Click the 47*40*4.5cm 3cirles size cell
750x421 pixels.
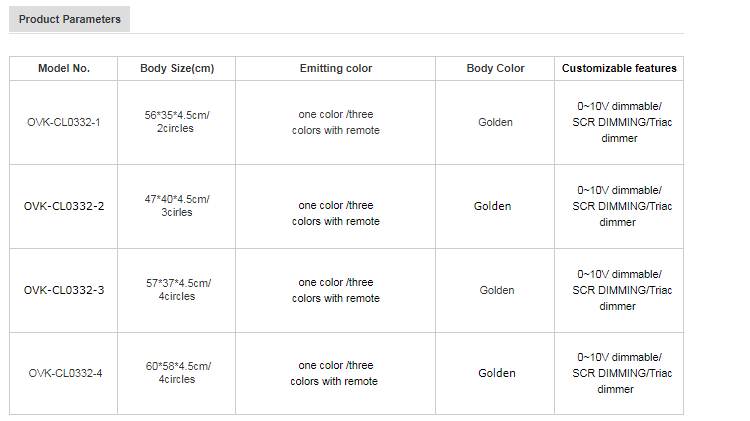176,206
